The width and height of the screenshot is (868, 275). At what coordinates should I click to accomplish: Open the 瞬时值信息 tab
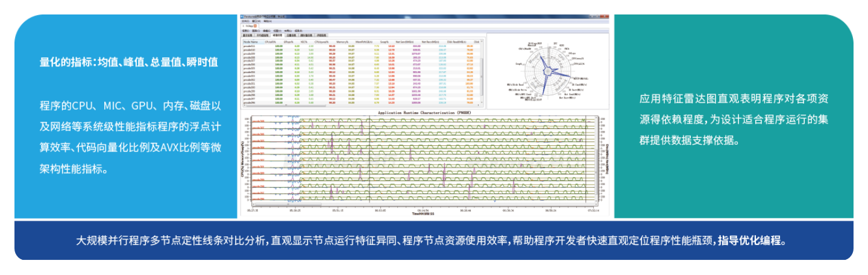click(x=307, y=36)
